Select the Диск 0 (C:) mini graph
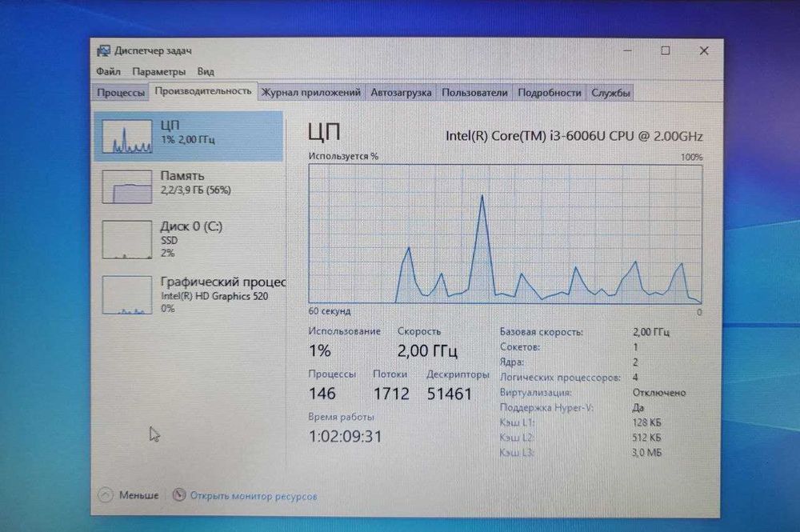The height and width of the screenshot is (532, 800). (127, 240)
